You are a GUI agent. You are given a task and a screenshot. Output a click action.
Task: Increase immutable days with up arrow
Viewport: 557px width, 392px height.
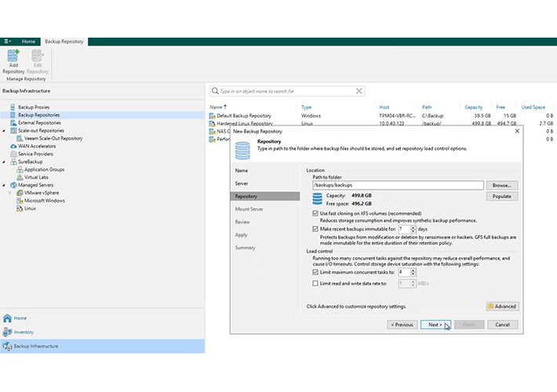point(413,227)
